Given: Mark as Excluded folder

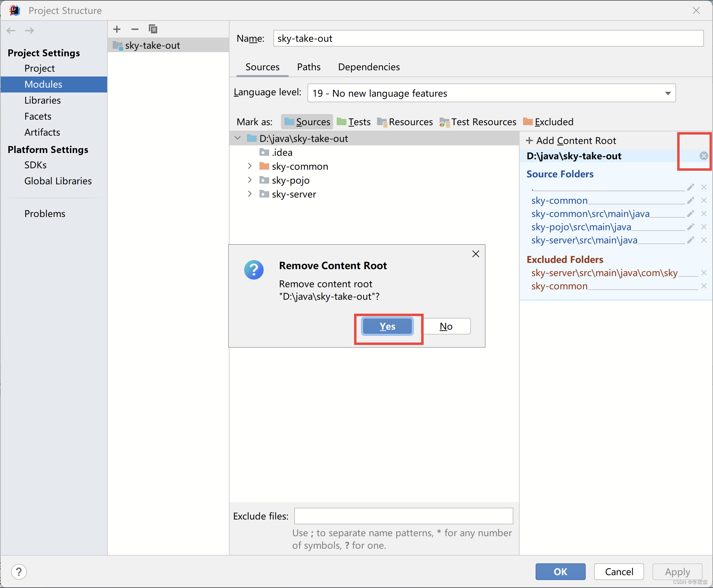Looking at the screenshot, I should pyautogui.click(x=548, y=122).
